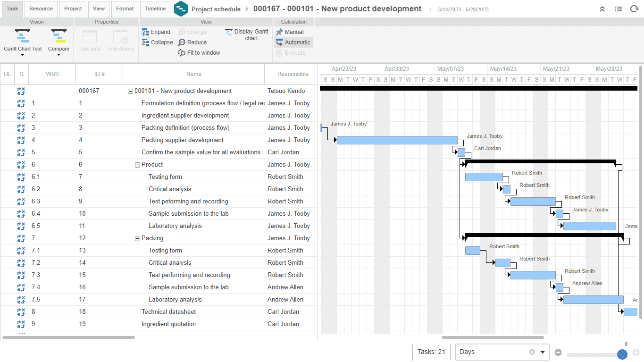
Task: Click the zoom slider handle
Action: 622,354
